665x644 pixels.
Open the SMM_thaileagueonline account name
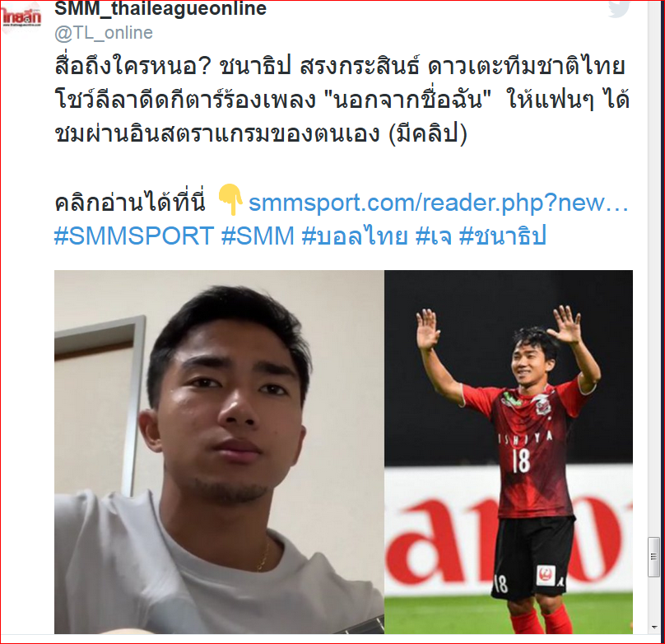pyautogui.click(x=160, y=8)
